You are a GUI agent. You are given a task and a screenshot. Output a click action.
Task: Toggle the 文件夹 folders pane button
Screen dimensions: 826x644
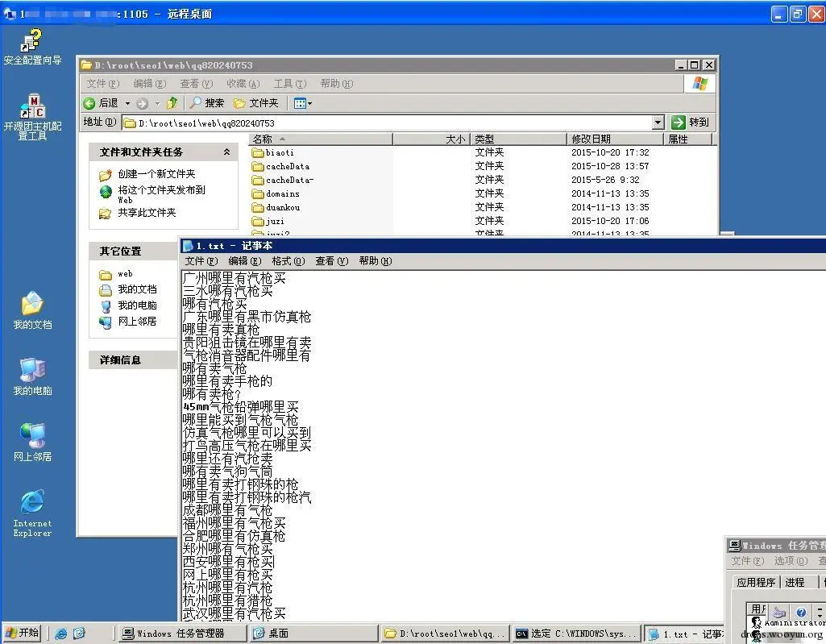pos(256,103)
